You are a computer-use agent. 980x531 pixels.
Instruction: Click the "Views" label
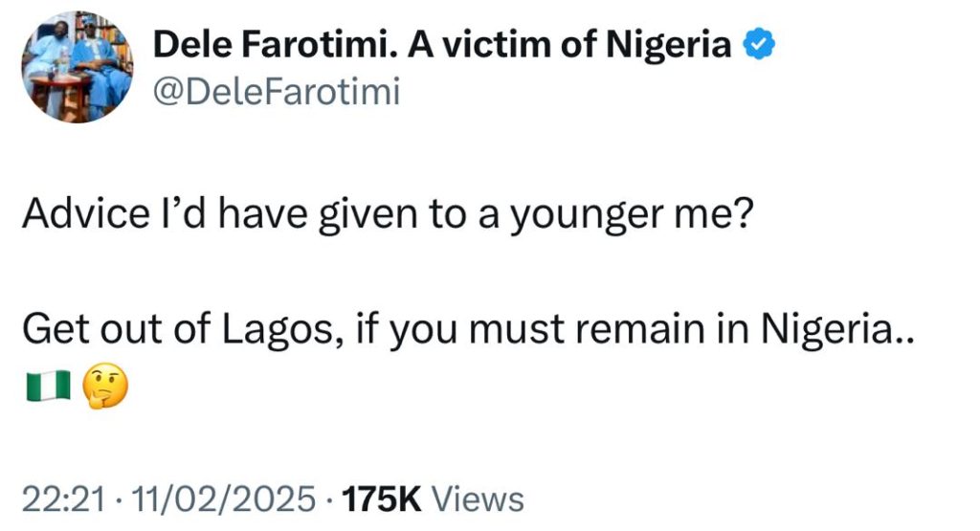(479, 498)
